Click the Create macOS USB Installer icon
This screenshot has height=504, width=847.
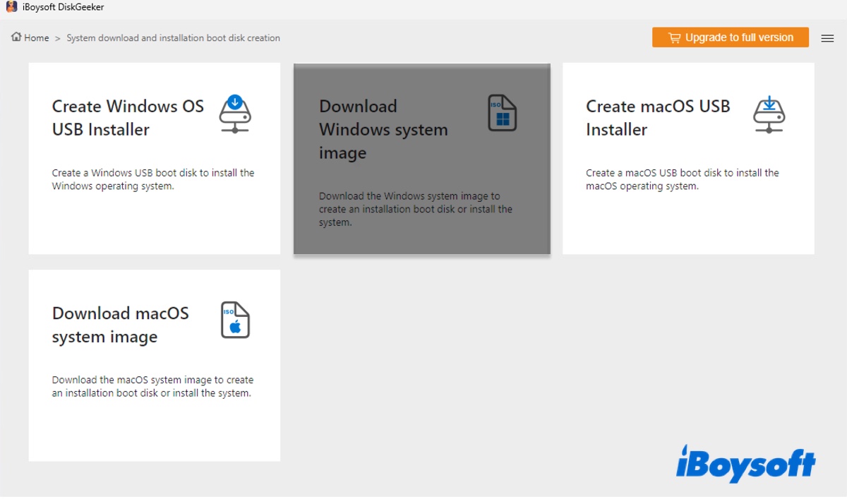tap(769, 114)
